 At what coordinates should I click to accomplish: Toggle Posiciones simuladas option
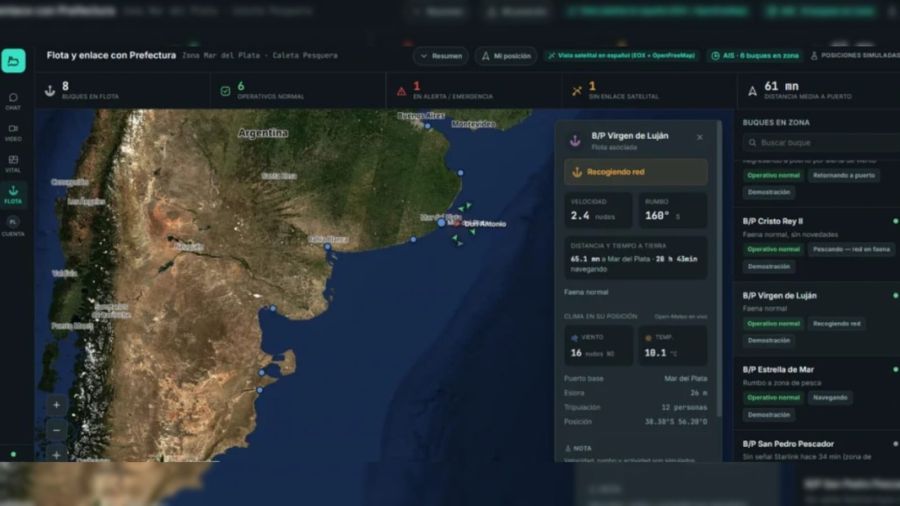coord(855,56)
